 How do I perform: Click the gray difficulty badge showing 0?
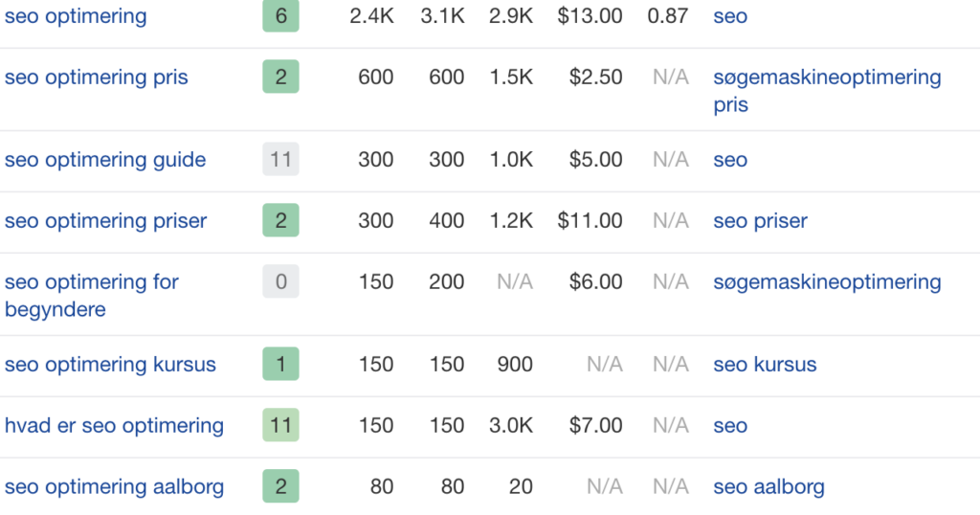[x=280, y=282]
